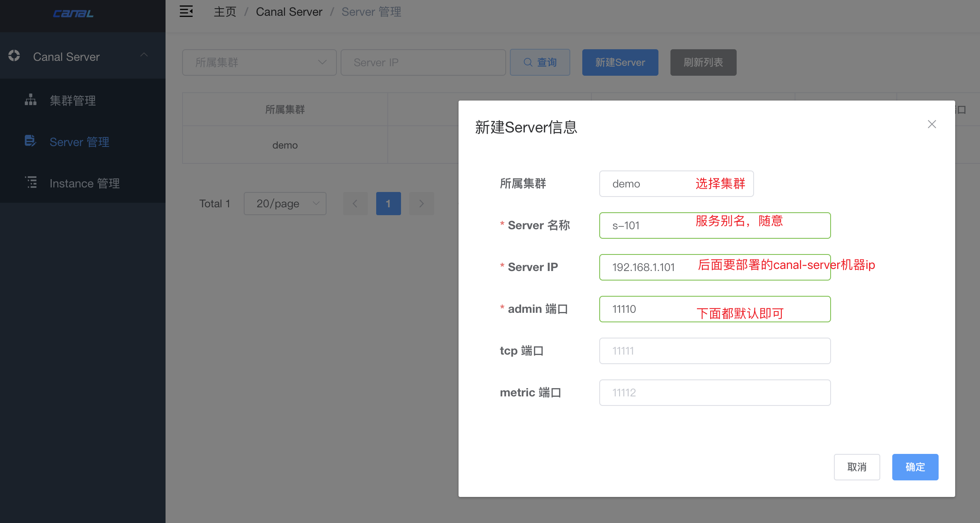Toggle the sidebar hamburger collapse icon
Screen dimensions: 980x523
pos(186,12)
